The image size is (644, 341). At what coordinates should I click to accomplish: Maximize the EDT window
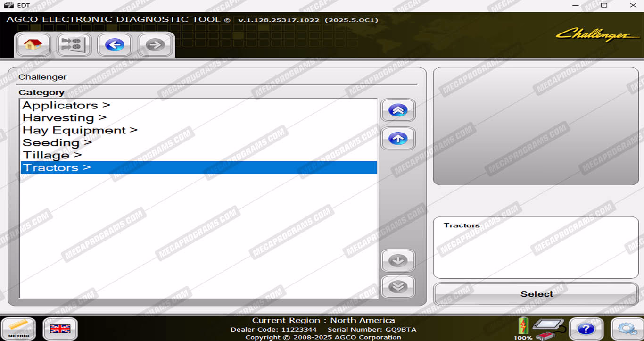point(604,5)
